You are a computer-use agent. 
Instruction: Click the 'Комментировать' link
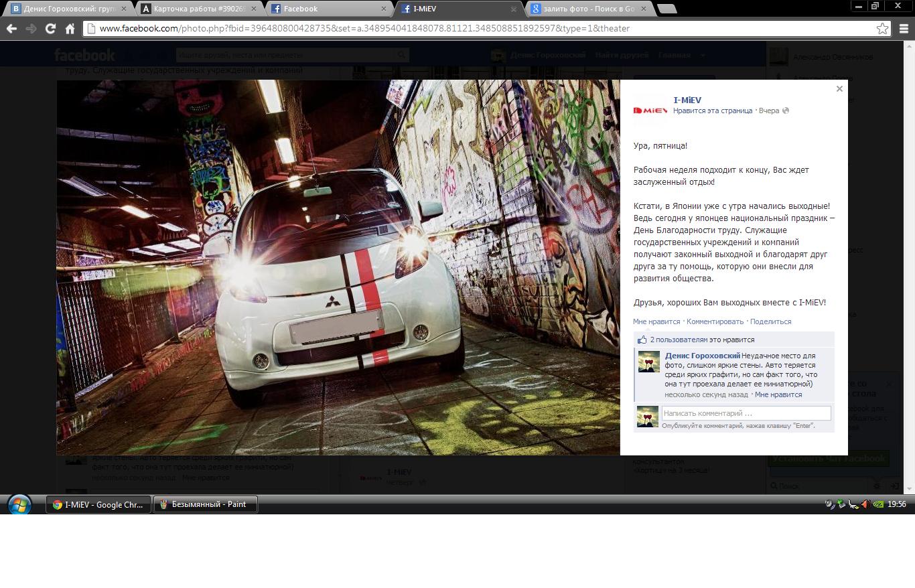[x=715, y=321]
